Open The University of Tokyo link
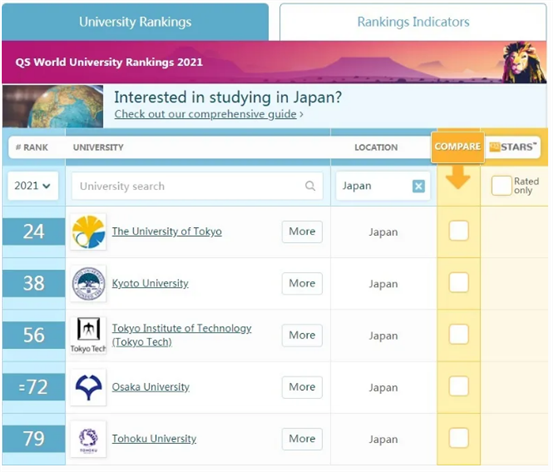Image resolution: width=553 pixels, height=472 pixels. pyautogui.click(x=167, y=231)
